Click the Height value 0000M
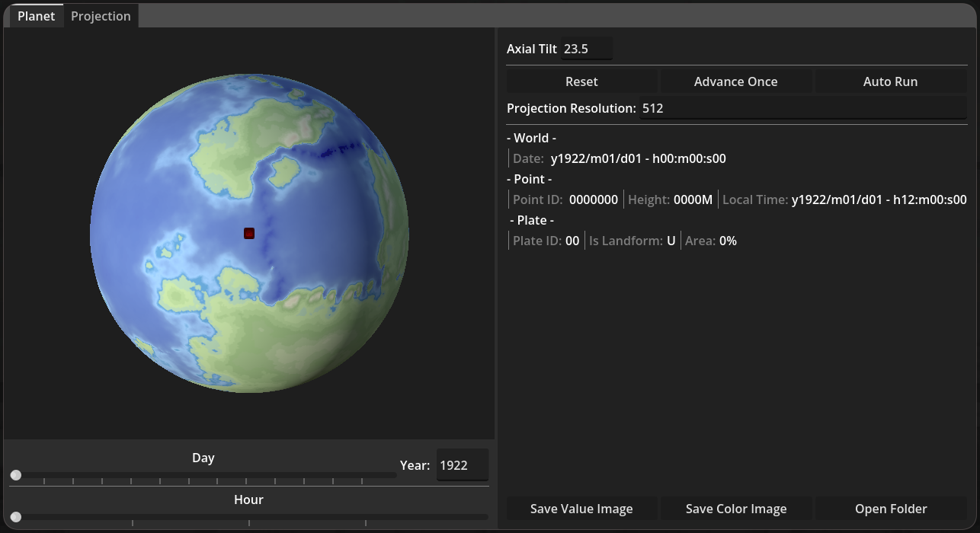Screen dimensions: 980x533 (x=693, y=199)
